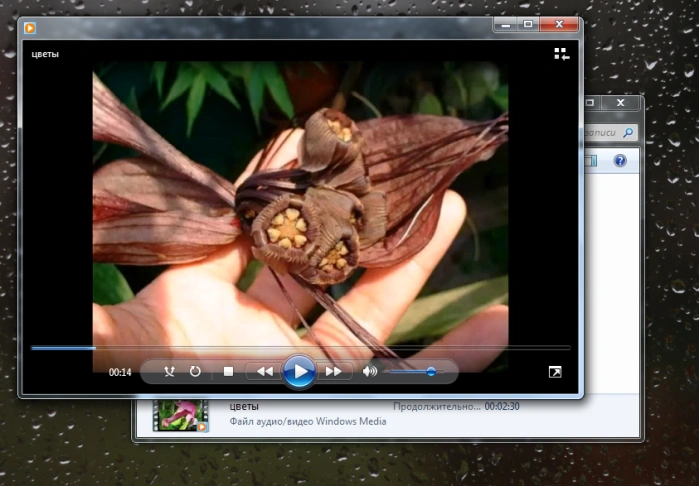Mute the sound with the speaker icon
699x486 pixels.
[370, 371]
